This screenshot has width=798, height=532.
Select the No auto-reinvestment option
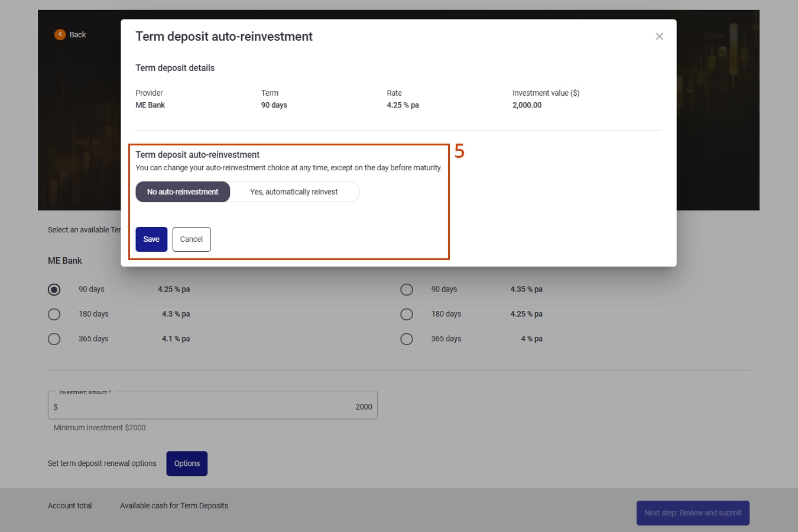click(183, 192)
